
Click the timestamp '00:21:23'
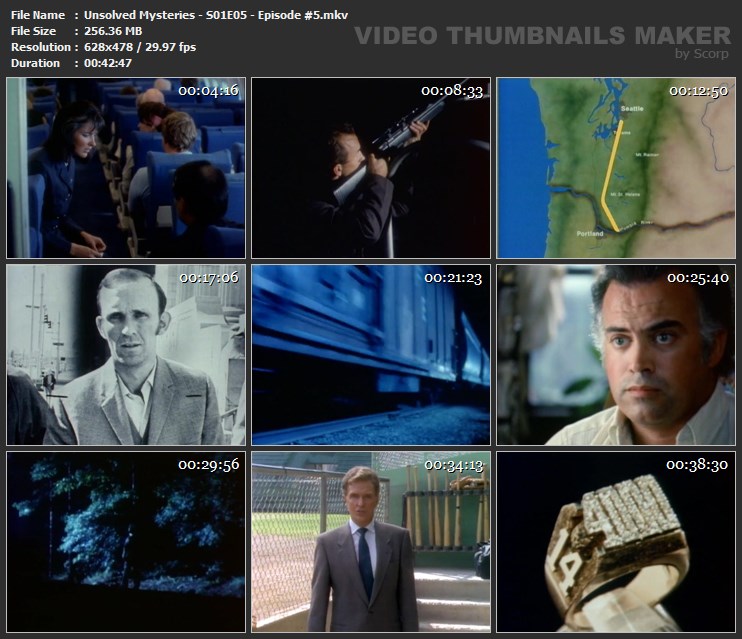click(453, 277)
